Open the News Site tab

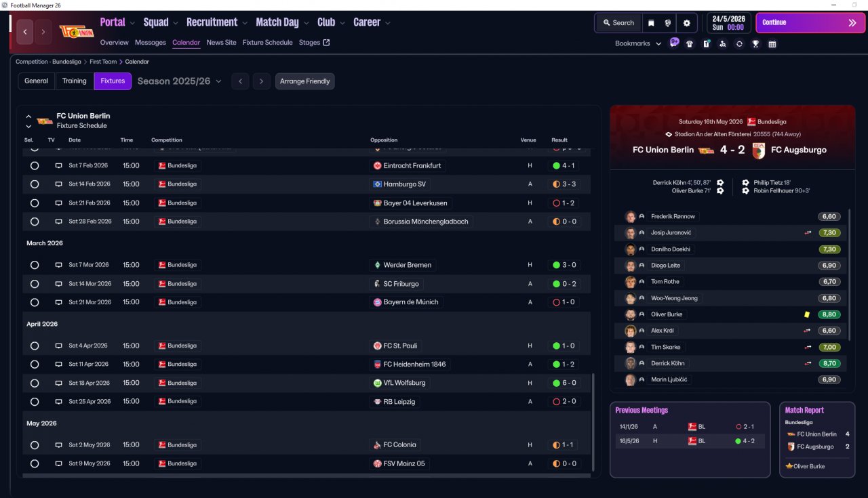point(222,43)
